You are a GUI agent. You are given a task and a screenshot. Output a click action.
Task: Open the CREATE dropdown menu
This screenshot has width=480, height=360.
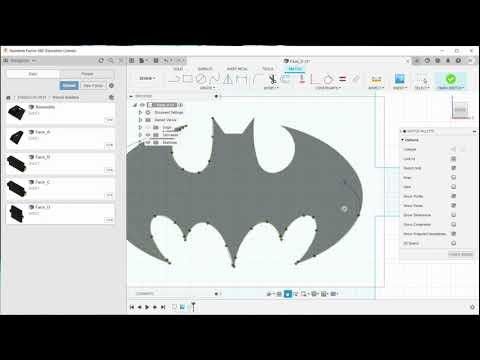pyautogui.click(x=207, y=88)
